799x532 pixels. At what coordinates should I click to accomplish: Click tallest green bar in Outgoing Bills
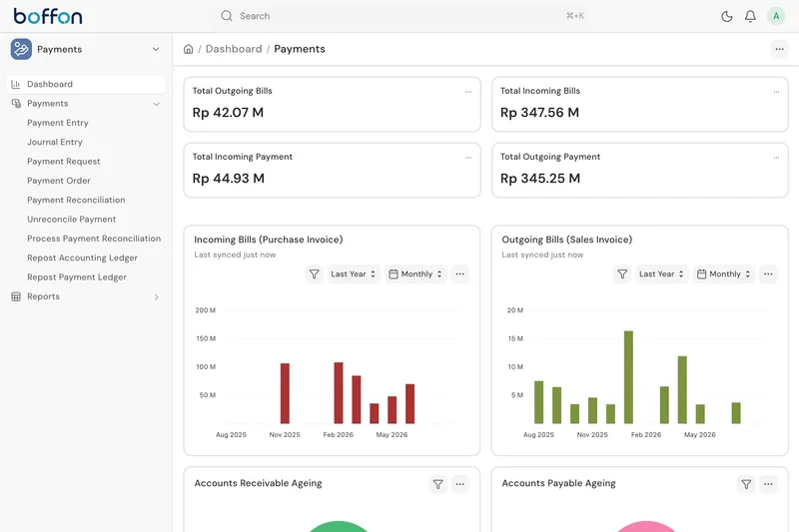point(628,377)
